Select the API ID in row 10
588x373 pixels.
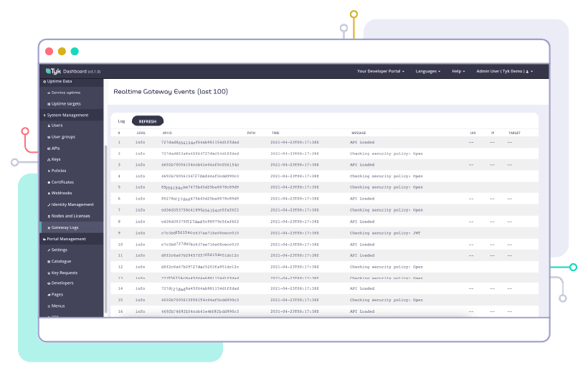200,245
